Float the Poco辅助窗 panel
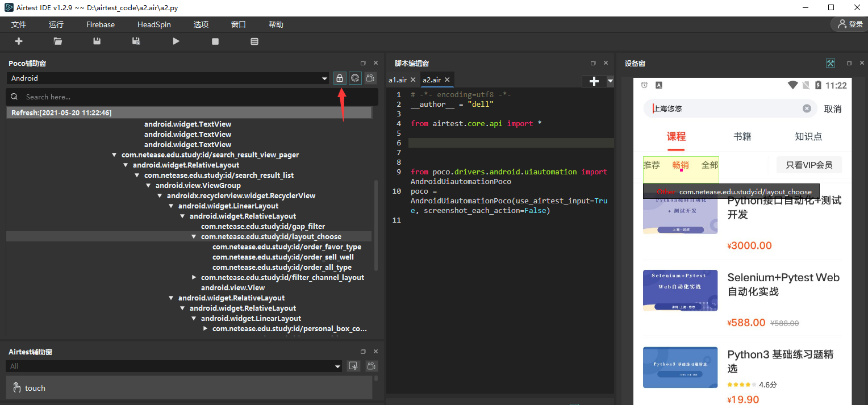Image resolution: width=868 pixels, height=405 pixels. pos(364,64)
